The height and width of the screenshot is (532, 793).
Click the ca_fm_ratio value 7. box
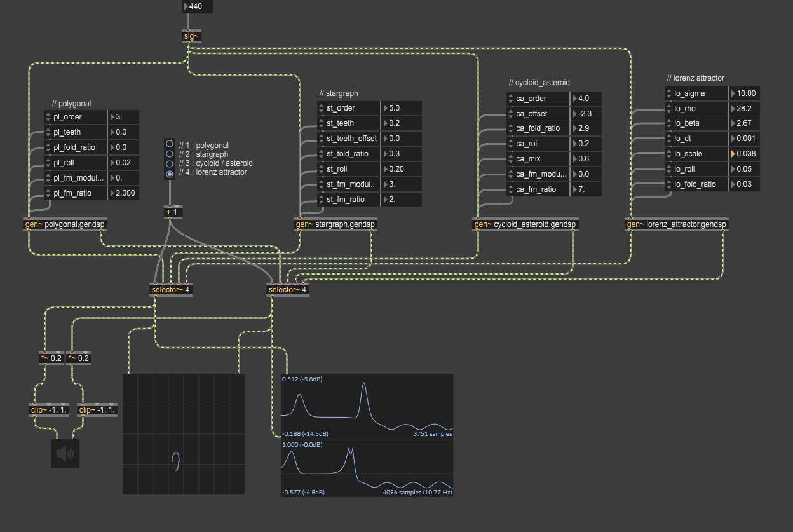pyautogui.click(x=586, y=189)
